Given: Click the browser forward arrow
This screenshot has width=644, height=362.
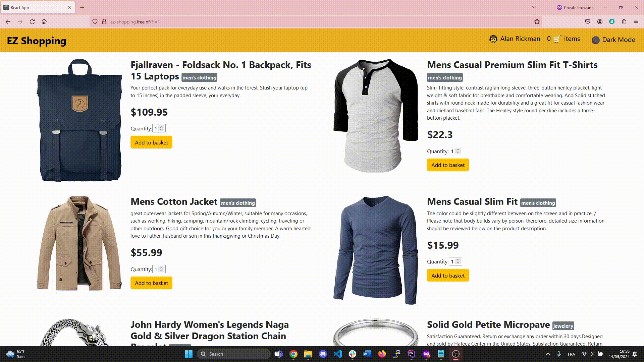Looking at the screenshot, I should click(20, 22).
